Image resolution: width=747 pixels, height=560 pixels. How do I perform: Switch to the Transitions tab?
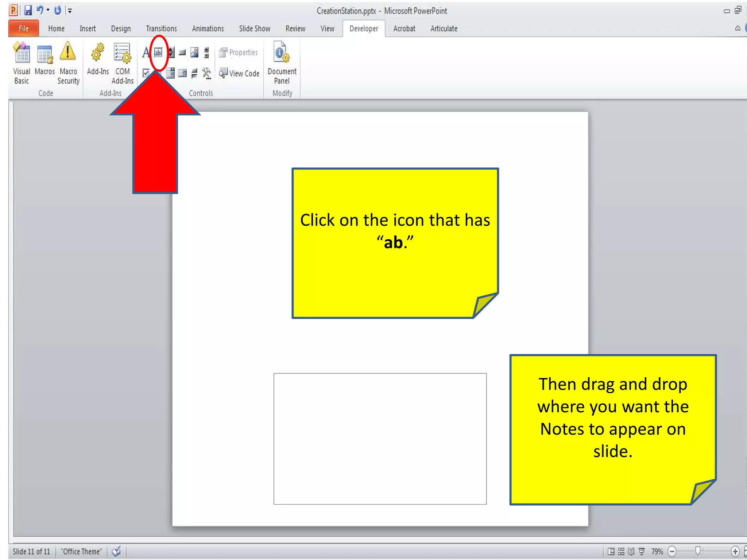(x=161, y=28)
